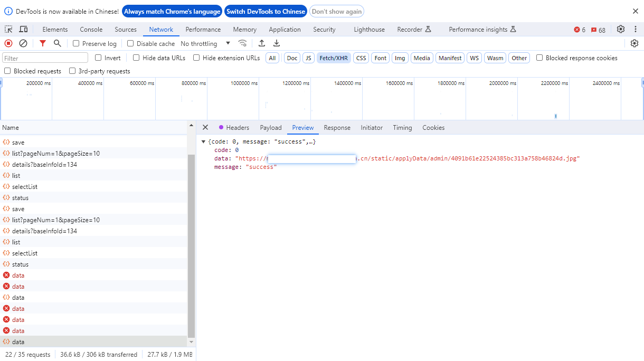Switch to the Application tab
Viewport: 644px width, 361px height.
[x=285, y=30]
